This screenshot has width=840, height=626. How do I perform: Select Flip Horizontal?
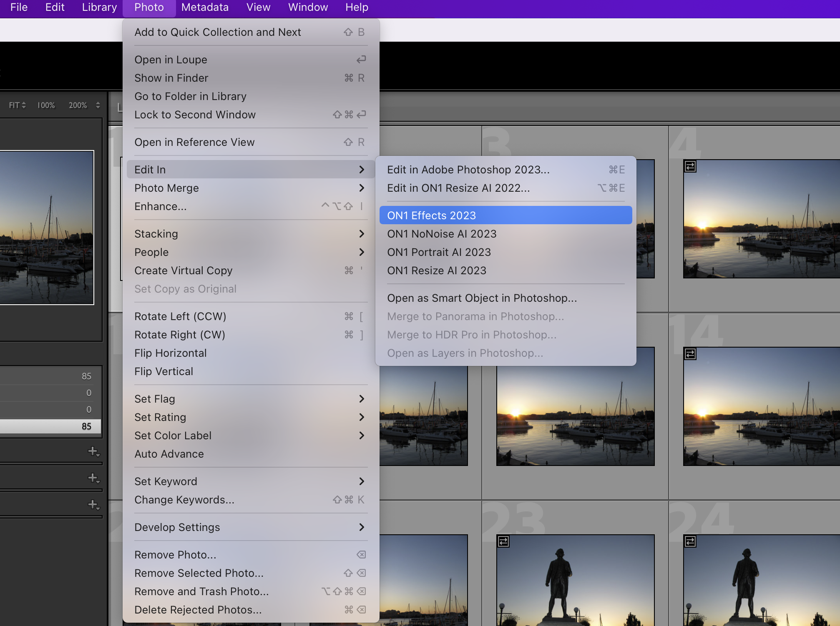tap(251, 353)
